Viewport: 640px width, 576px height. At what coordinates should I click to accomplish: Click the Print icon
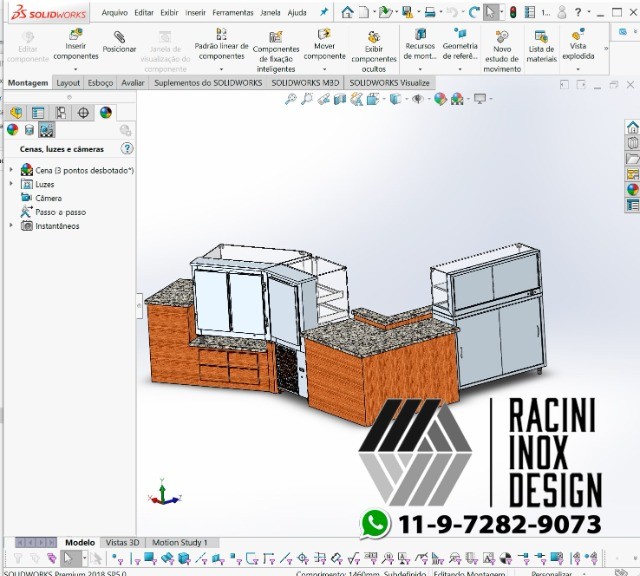pos(430,12)
